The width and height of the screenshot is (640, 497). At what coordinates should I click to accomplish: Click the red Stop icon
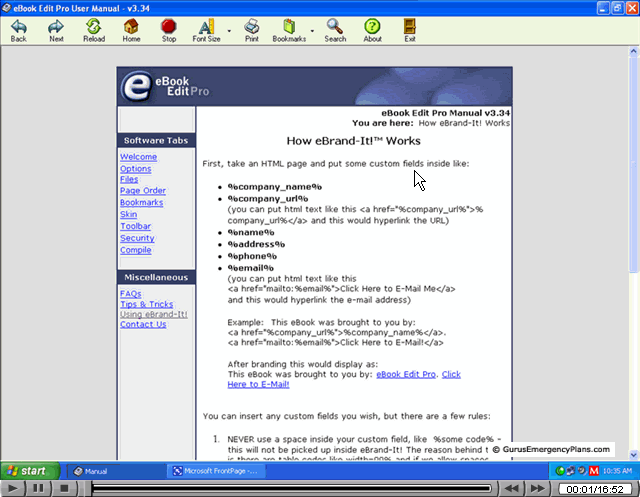click(169, 31)
